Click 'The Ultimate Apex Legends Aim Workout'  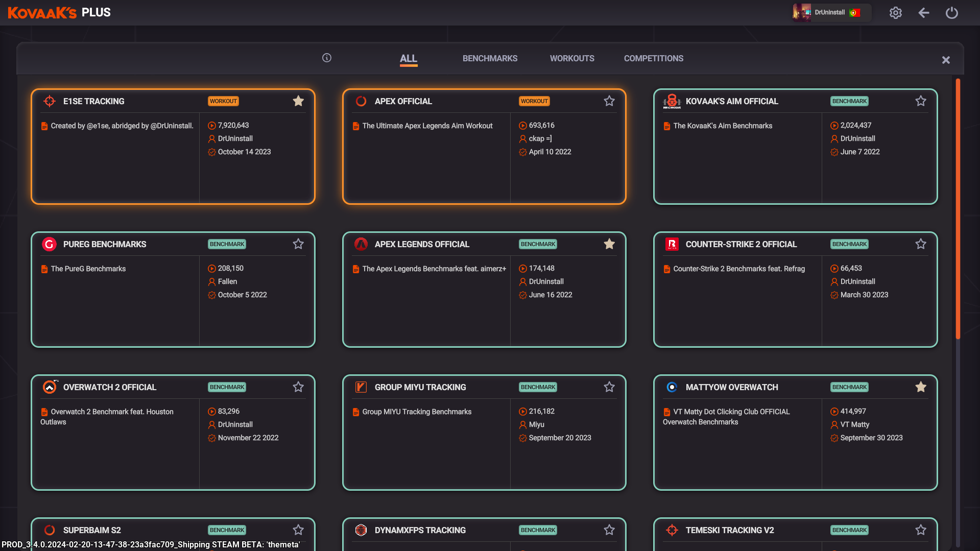pos(427,126)
